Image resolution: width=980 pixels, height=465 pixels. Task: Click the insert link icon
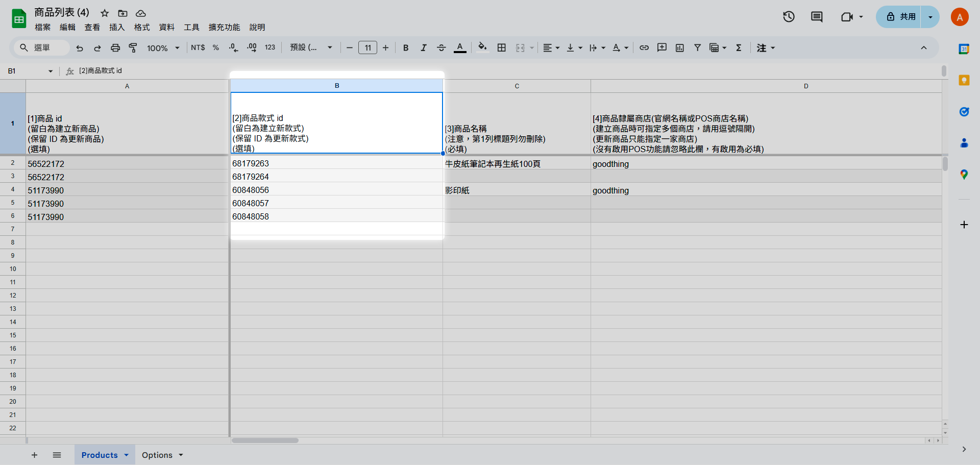point(644,48)
